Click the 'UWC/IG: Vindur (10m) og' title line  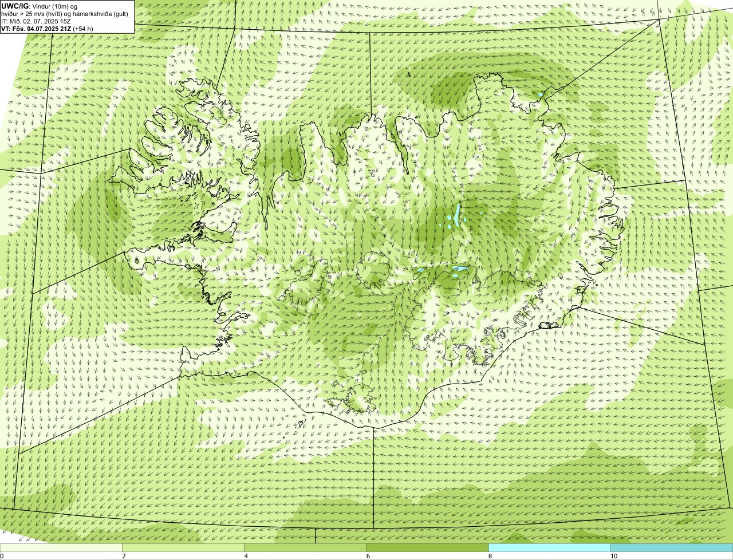coord(40,6)
